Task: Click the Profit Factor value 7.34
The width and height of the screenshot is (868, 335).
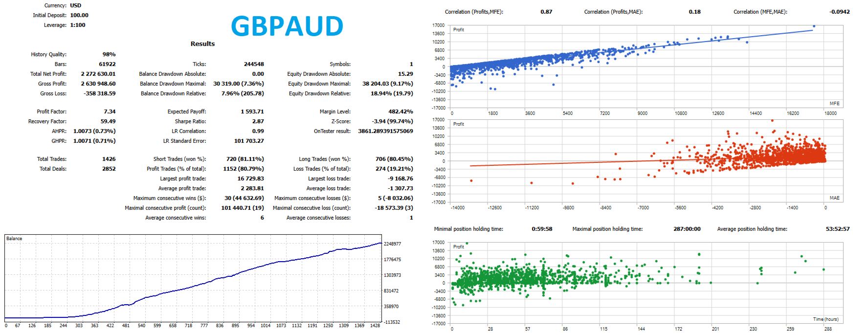Action: pos(110,112)
